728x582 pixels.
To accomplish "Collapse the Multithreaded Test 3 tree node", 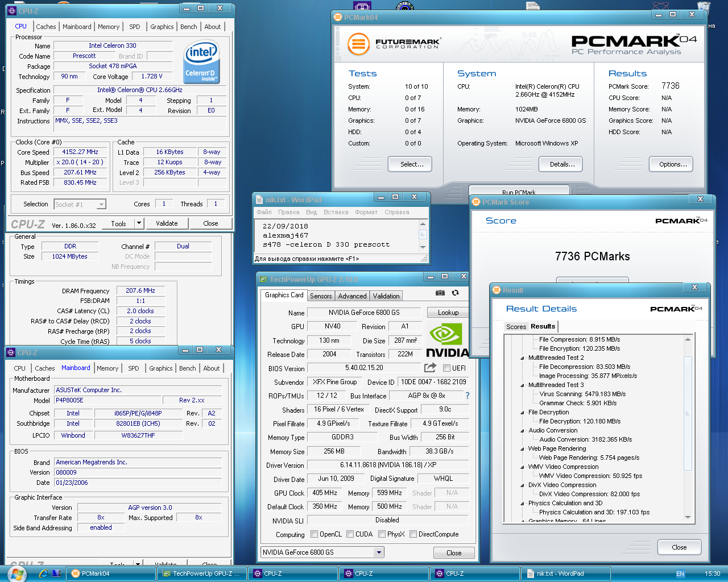I will click(x=523, y=385).
